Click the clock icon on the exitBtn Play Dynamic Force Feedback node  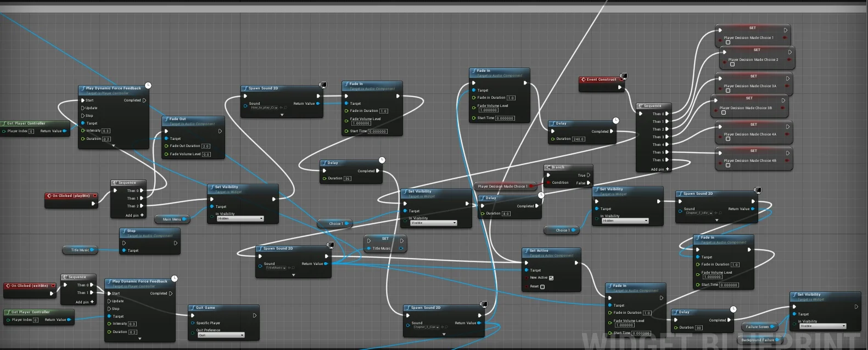click(175, 278)
